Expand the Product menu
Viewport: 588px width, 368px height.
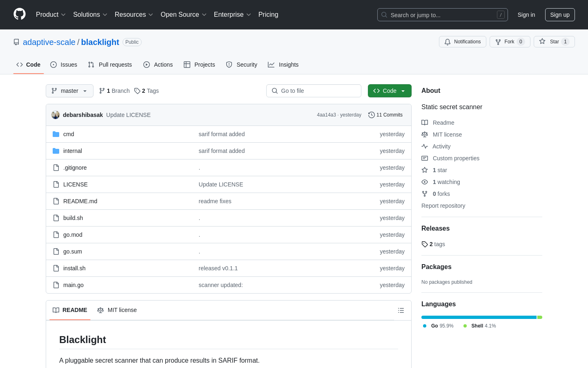51,14
